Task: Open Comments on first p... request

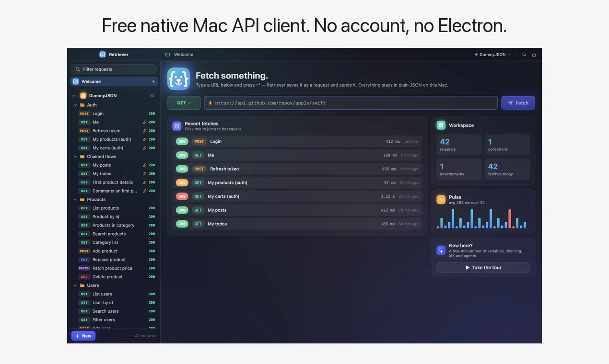Action: [x=114, y=191]
